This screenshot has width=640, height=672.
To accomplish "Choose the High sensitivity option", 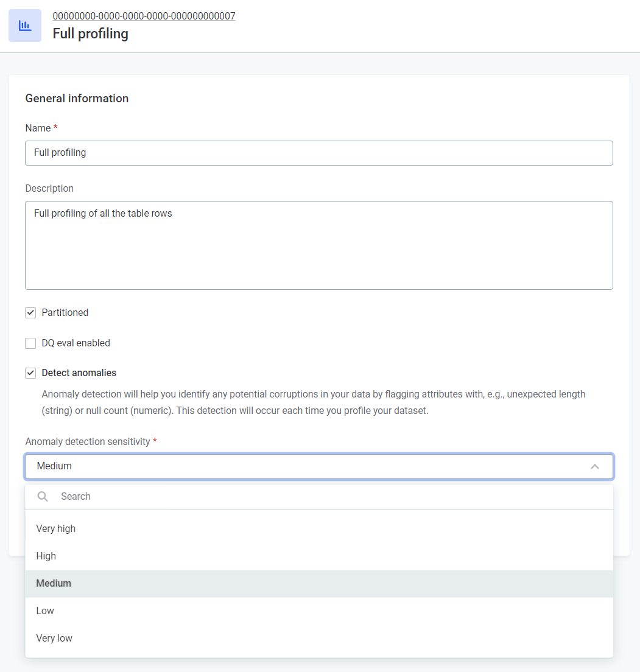I will point(46,556).
